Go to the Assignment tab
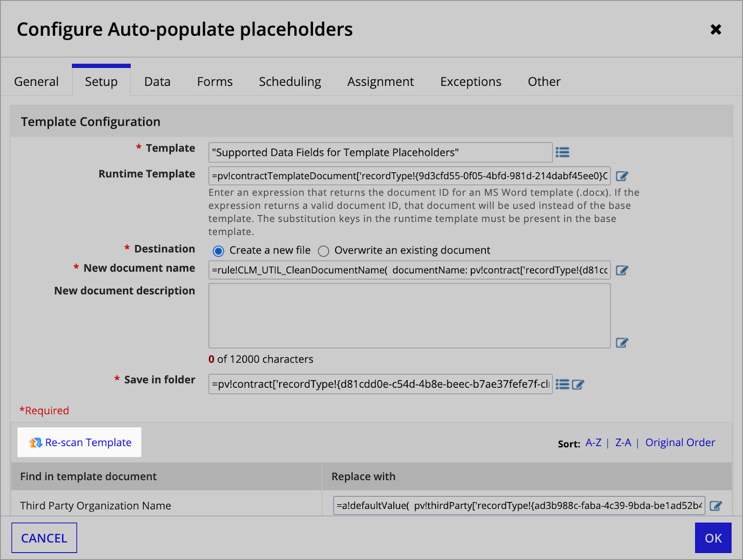This screenshot has width=743, height=560. 380,82
